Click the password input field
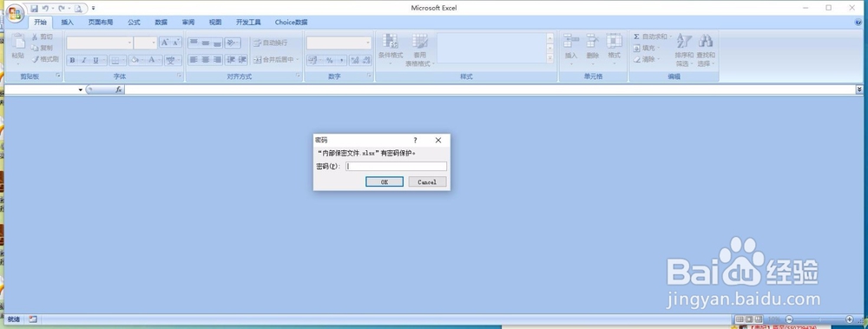Viewport: 868px width, 329px height. coord(396,166)
